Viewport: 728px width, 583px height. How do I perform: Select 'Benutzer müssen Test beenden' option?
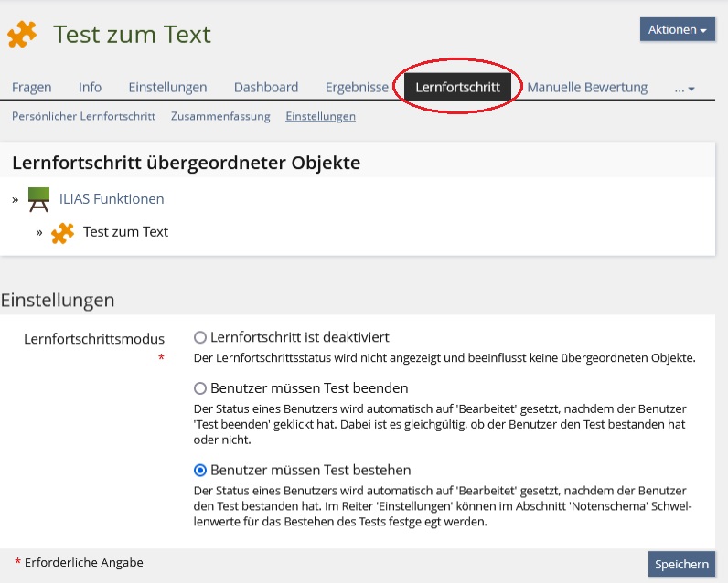click(x=200, y=388)
